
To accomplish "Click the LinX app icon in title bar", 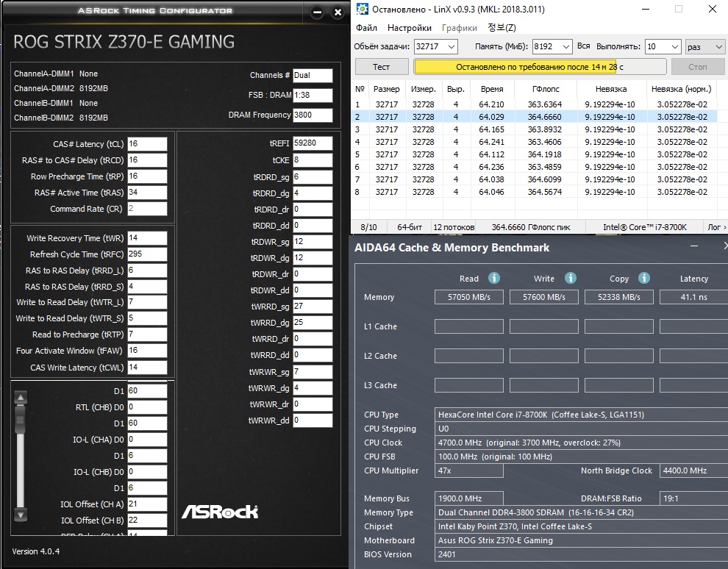I will click(362, 9).
